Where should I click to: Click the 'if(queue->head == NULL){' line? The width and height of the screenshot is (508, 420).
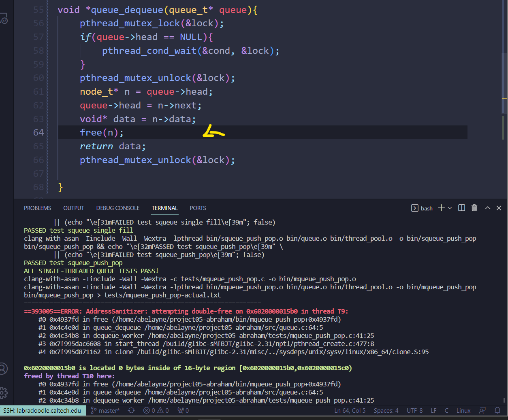pyautogui.click(x=146, y=37)
